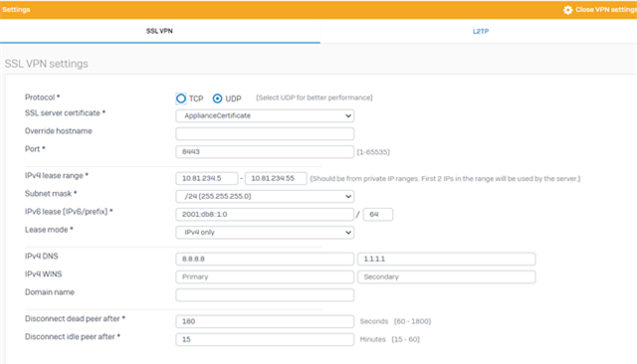Screen dimensions: 637x364
Task: Click the IPv6 lease address field
Action: [265, 214]
